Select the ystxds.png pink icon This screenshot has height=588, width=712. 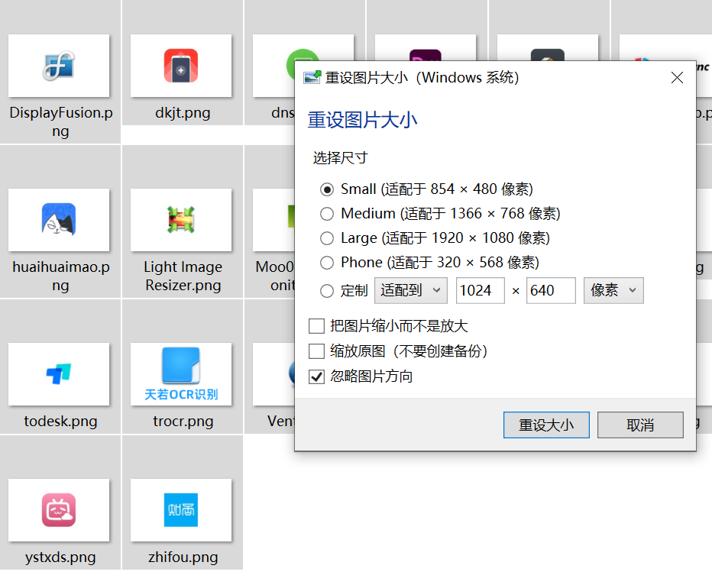59,510
